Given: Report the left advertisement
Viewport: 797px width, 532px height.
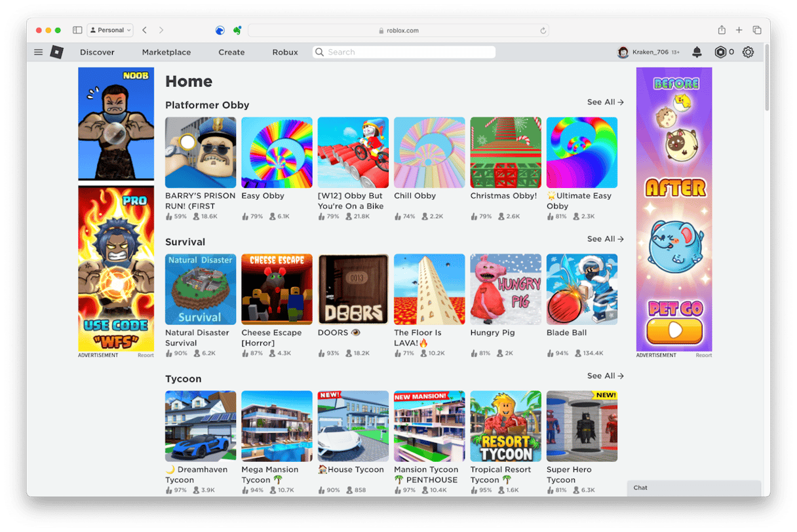Looking at the screenshot, I should [x=146, y=356].
